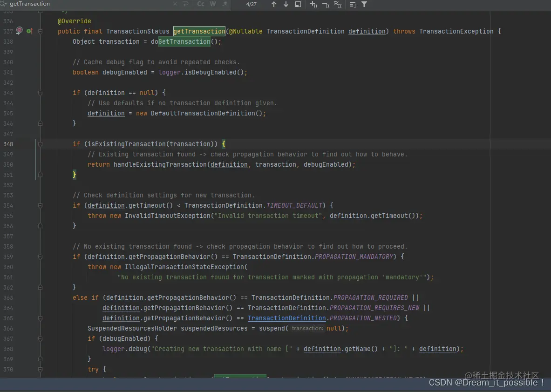551x392 pixels.
Task: Click logger.isDebugEnabled on line 341
Action: click(x=197, y=72)
